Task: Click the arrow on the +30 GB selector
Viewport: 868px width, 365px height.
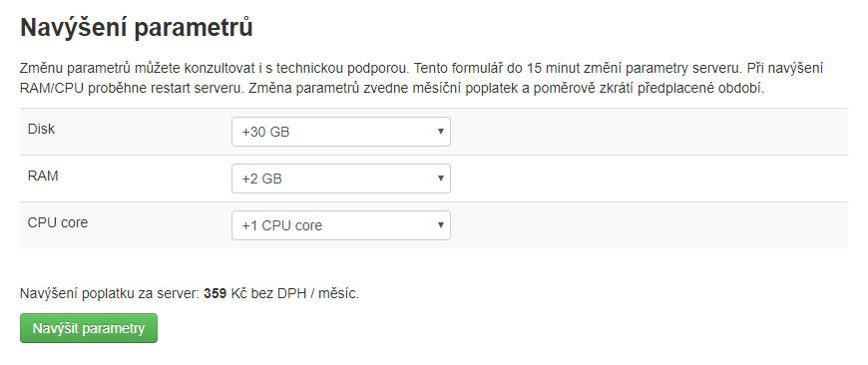Action: click(x=441, y=132)
